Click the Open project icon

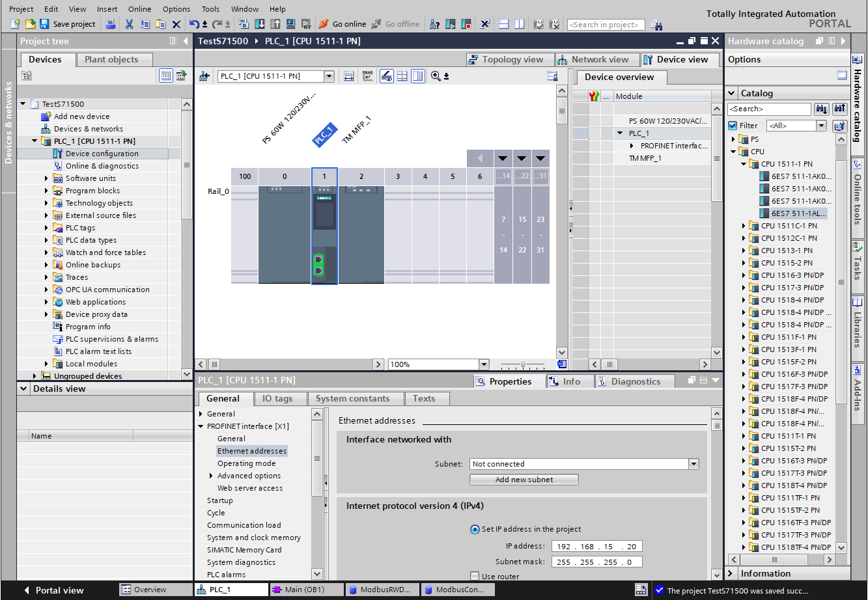coord(30,24)
